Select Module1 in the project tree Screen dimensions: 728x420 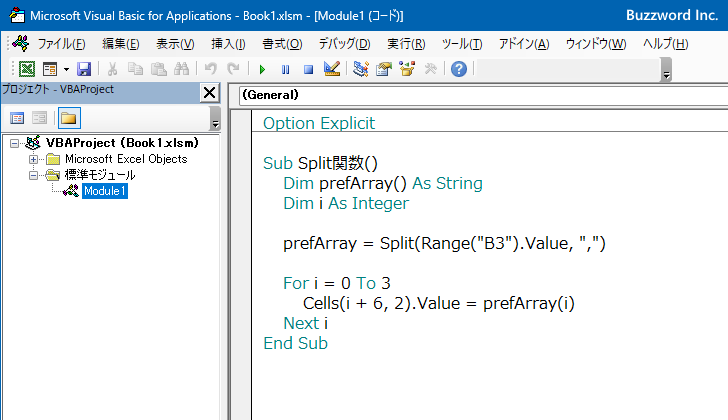point(104,191)
